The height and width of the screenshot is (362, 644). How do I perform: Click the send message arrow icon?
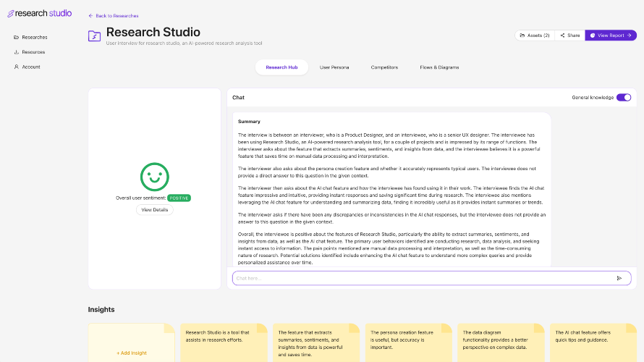[x=619, y=278]
